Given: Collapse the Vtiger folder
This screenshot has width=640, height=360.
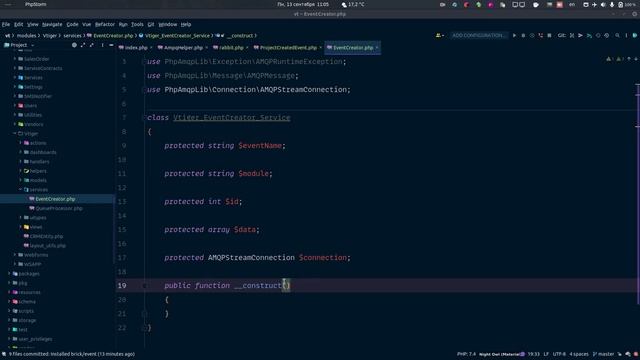Looking at the screenshot, I should [x=15, y=133].
